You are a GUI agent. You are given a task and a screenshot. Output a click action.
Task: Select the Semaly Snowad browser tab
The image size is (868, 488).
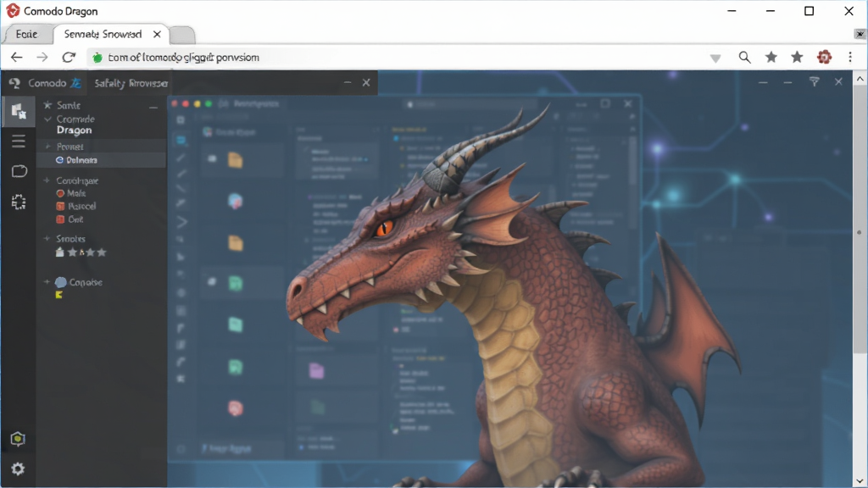click(103, 34)
